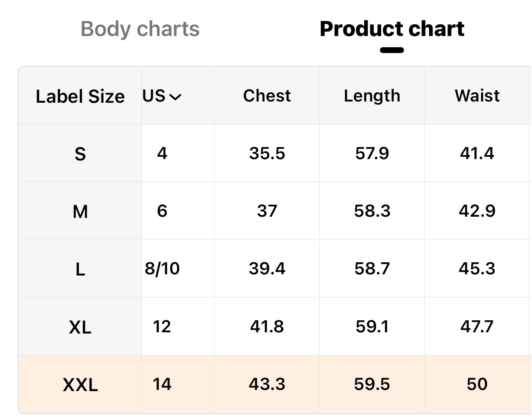The image size is (532, 416).
Task: Click the waist value 50 cell
Action: (477, 384)
